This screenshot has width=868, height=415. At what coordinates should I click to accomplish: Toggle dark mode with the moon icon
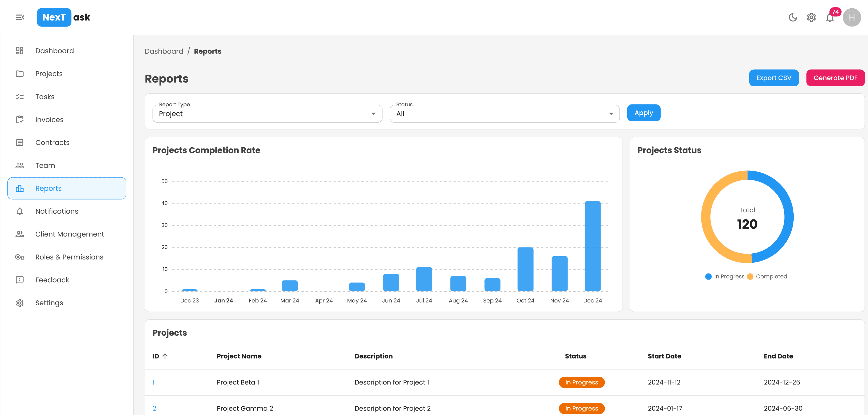click(x=793, y=17)
